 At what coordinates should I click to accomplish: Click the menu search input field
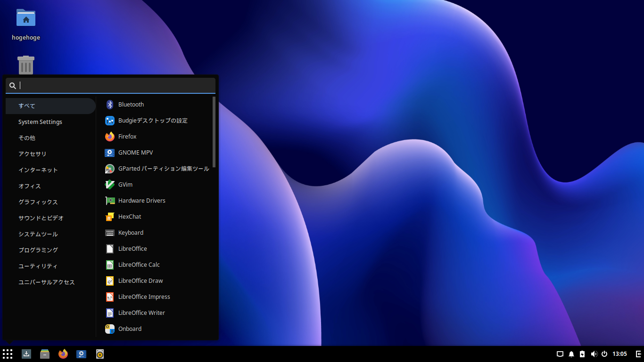tap(110, 85)
